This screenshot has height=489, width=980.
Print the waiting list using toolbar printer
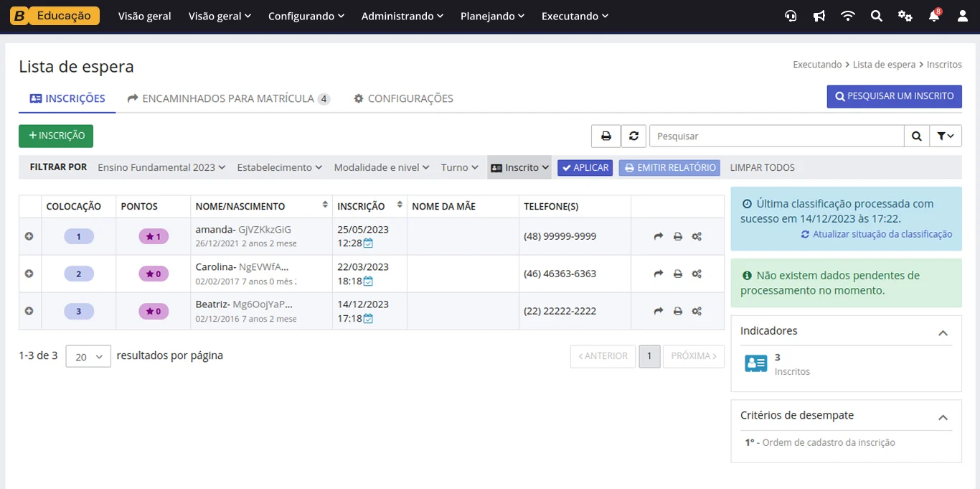[x=606, y=136]
